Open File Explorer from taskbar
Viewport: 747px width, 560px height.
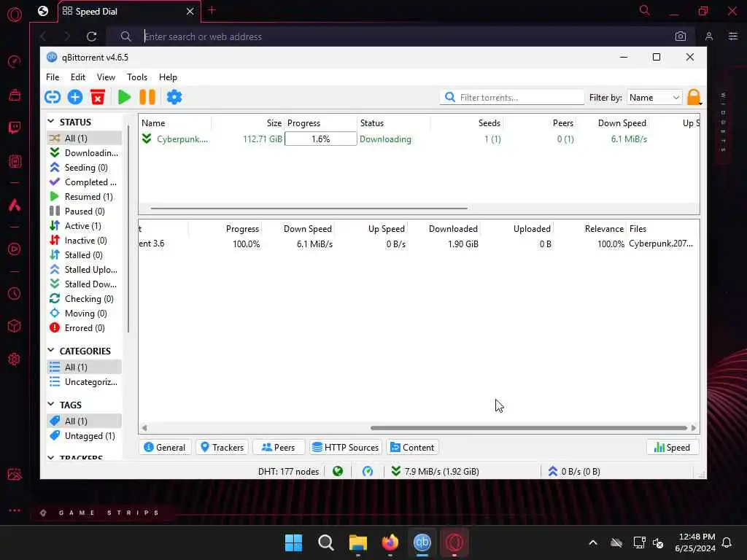(x=357, y=542)
